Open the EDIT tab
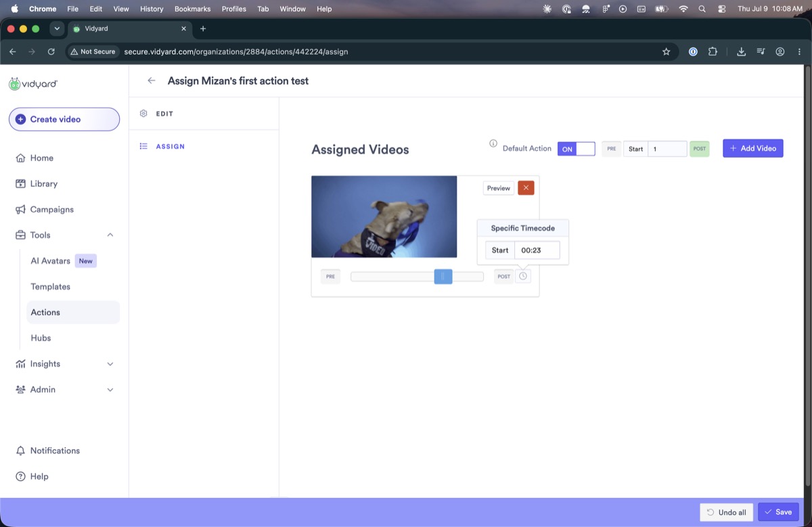Viewport: 812px width, 527px height. tap(204, 114)
